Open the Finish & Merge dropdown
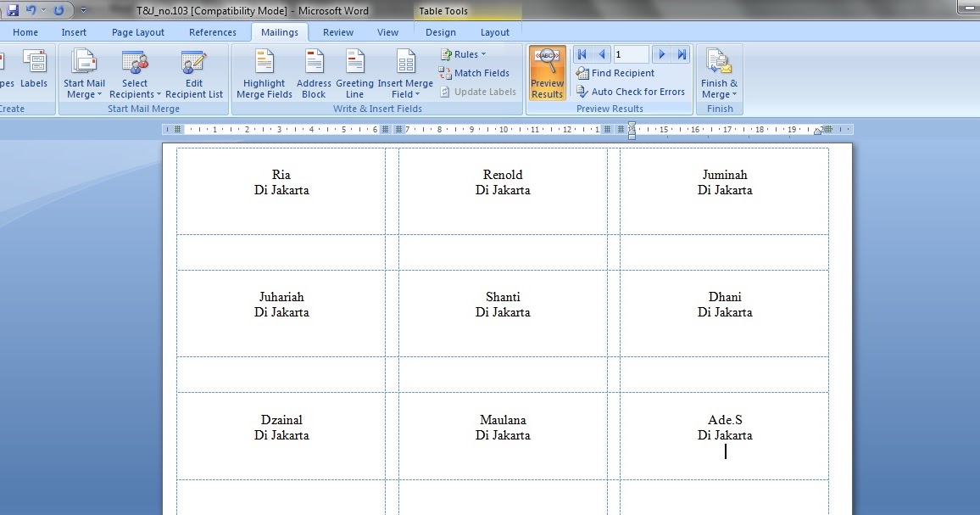This screenshot has width=980, height=515. point(719,74)
